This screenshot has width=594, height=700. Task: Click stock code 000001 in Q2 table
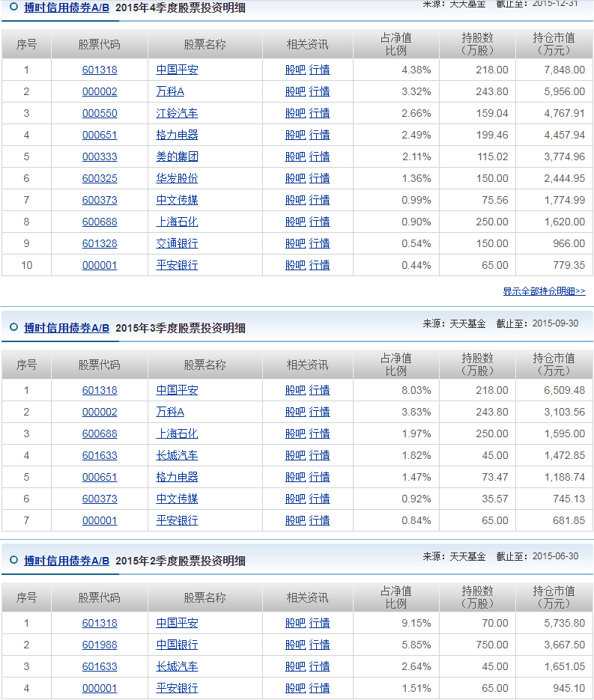pos(100,688)
